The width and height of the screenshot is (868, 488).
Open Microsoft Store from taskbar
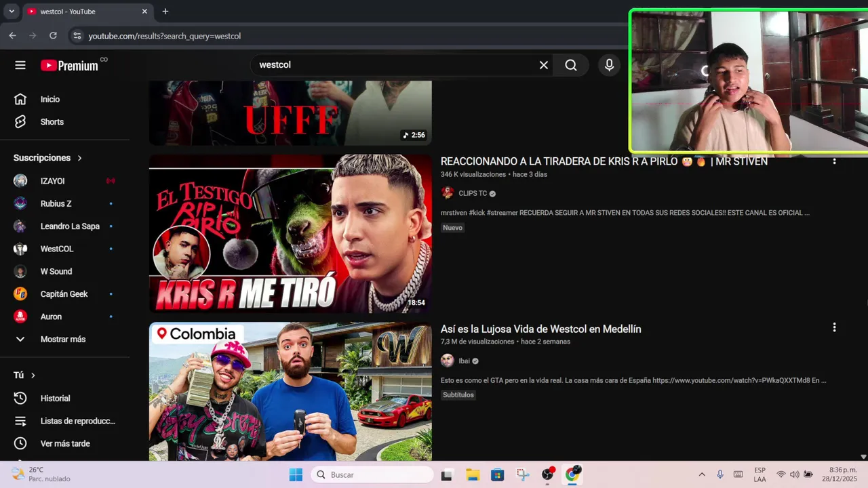[x=498, y=474]
